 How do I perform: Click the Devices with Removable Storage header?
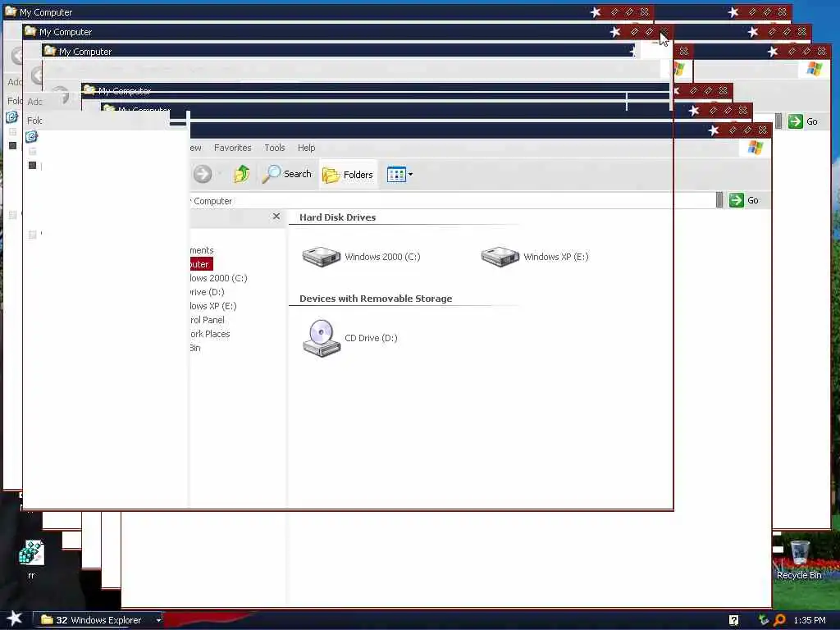(376, 299)
